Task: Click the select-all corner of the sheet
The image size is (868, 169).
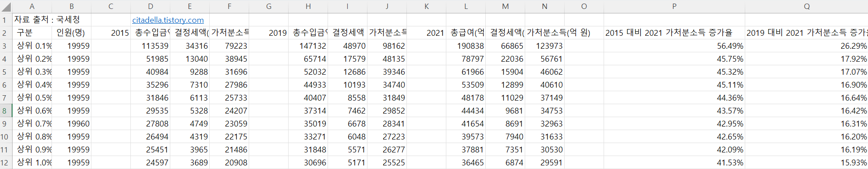Action: [6, 6]
